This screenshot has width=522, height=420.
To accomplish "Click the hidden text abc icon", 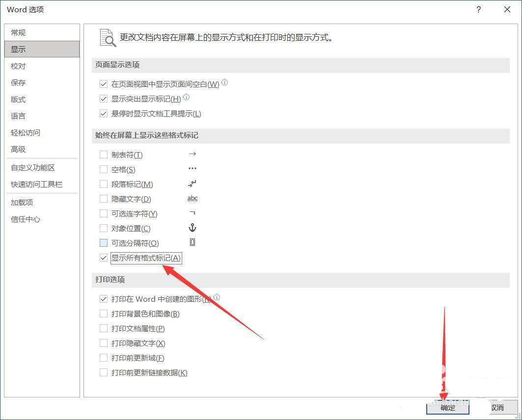I will pos(192,198).
